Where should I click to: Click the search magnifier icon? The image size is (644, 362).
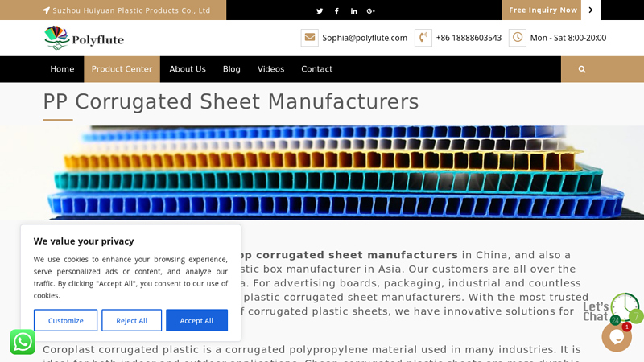[582, 69]
